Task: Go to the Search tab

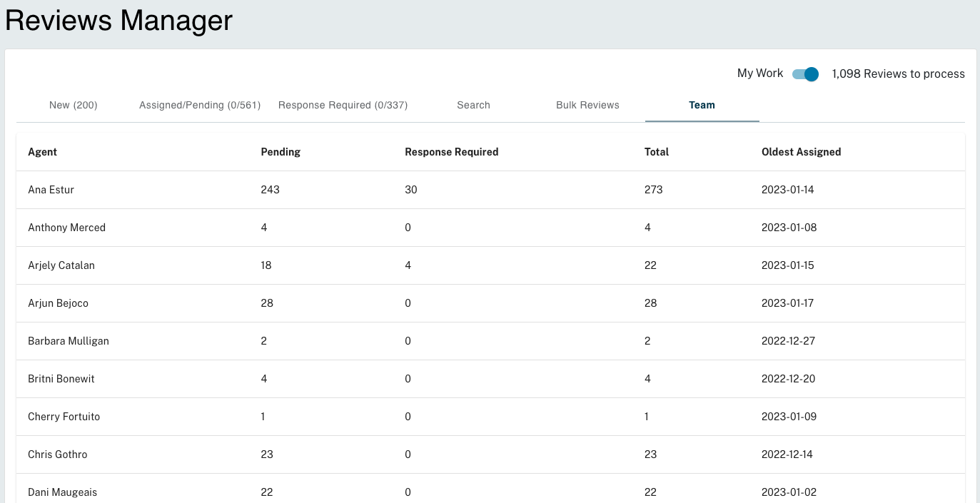Action: 474,105
